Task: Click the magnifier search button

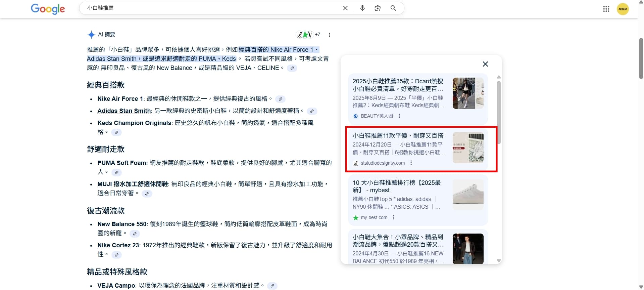Action: (x=393, y=8)
